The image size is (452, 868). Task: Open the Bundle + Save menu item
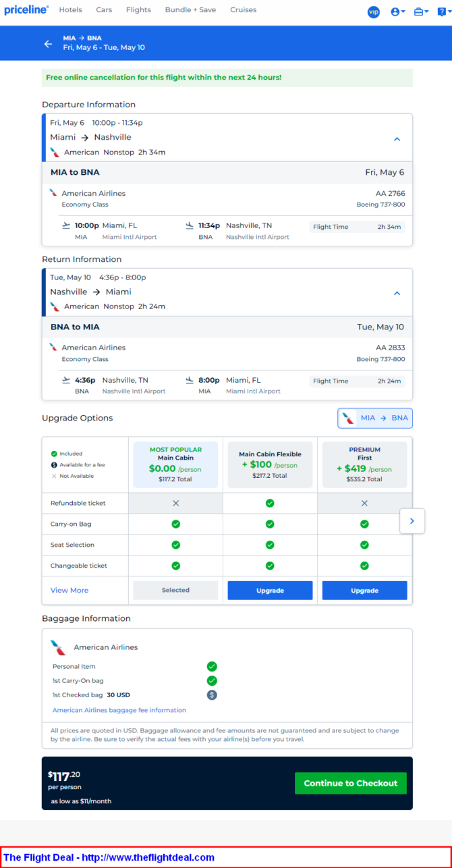point(190,10)
